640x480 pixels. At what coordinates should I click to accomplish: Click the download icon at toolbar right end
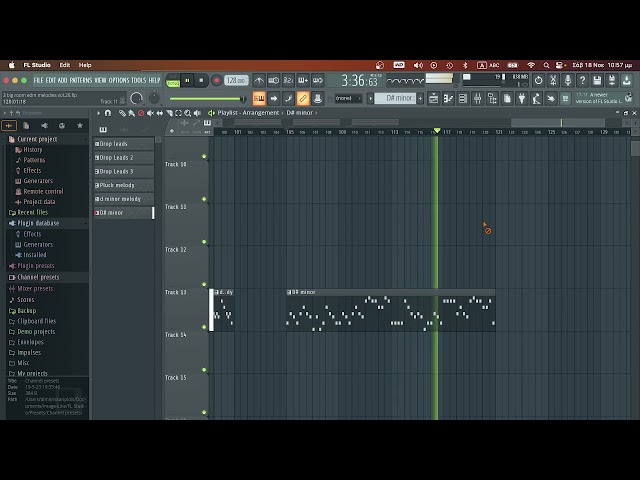pyautogui.click(x=627, y=80)
